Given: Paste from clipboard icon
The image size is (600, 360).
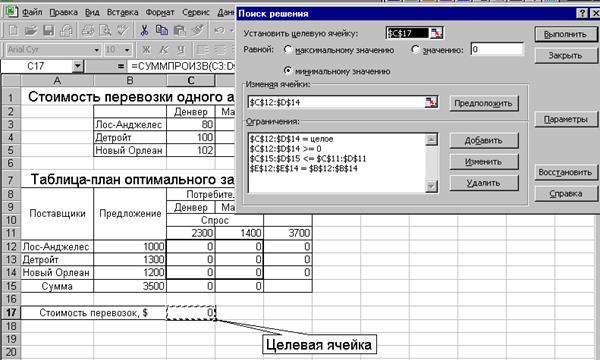Looking at the screenshot, I should tap(179, 31).
